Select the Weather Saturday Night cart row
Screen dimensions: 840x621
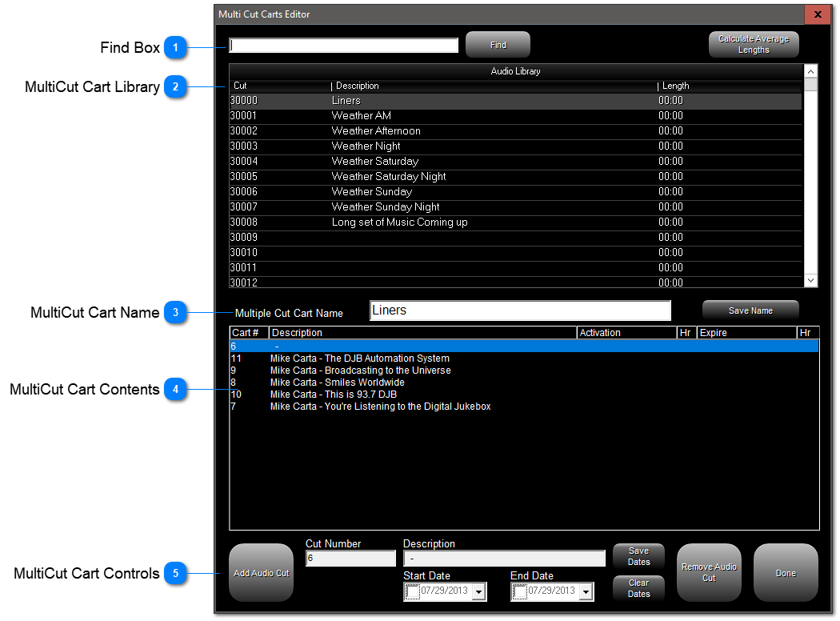coord(515,177)
